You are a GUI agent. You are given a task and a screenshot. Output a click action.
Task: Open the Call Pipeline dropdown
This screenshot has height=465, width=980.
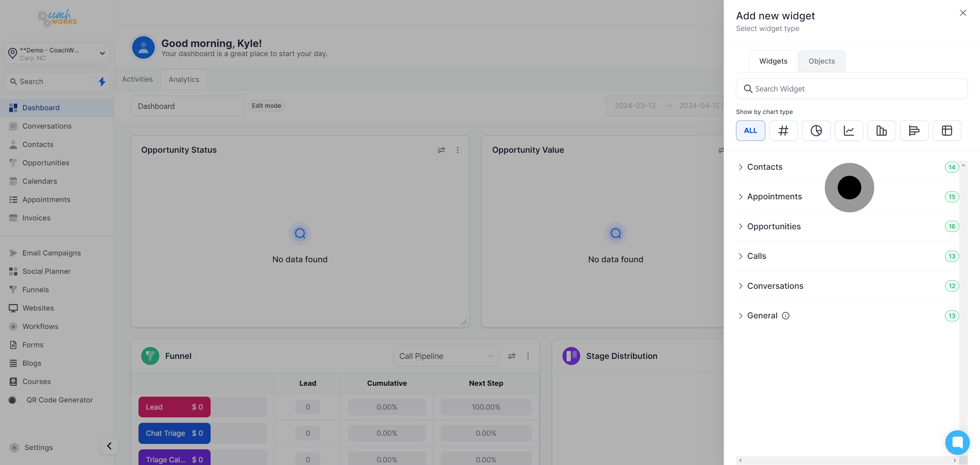[446, 356]
